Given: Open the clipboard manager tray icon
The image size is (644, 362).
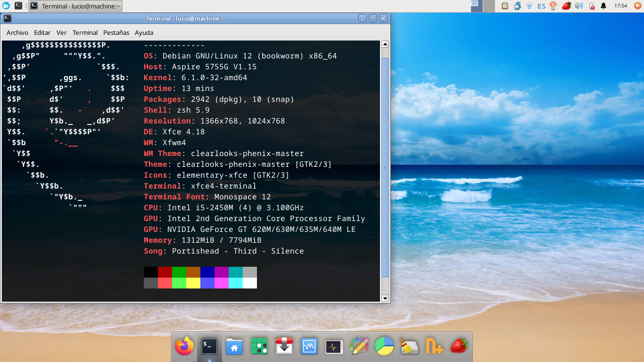Looking at the screenshot, I should coord(505,6).
